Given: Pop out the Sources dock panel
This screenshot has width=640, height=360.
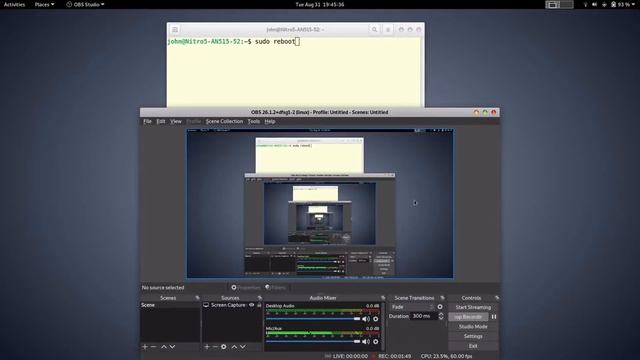Looking at the screenshot, I should 260,298.
